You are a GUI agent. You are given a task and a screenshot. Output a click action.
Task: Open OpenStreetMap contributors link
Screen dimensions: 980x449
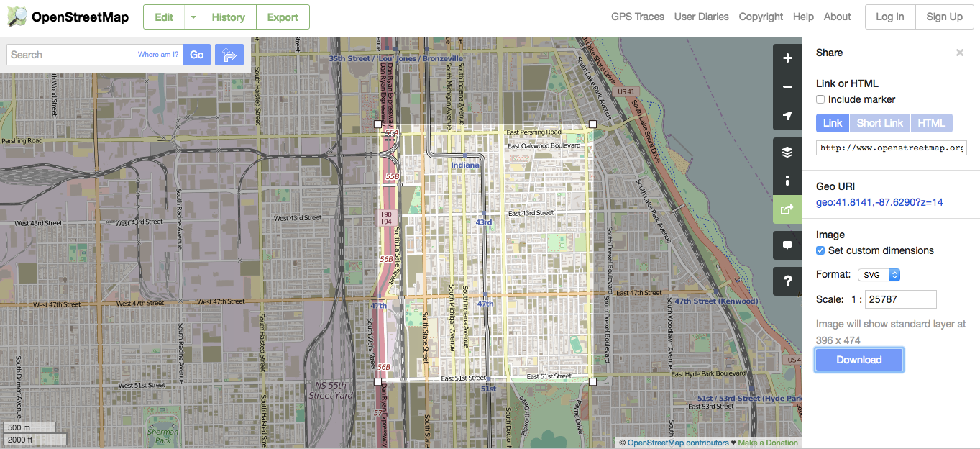[678, 443]
